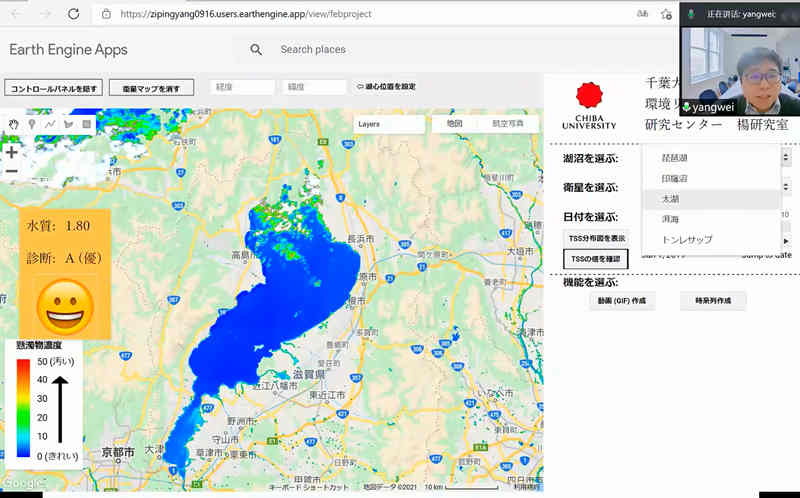Choose 琵琶湖 from the lake list

click(x=711, y=158)
